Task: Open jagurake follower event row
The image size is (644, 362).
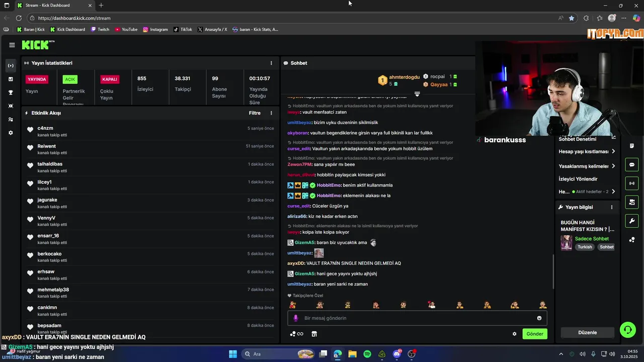Action: point(150,203)
